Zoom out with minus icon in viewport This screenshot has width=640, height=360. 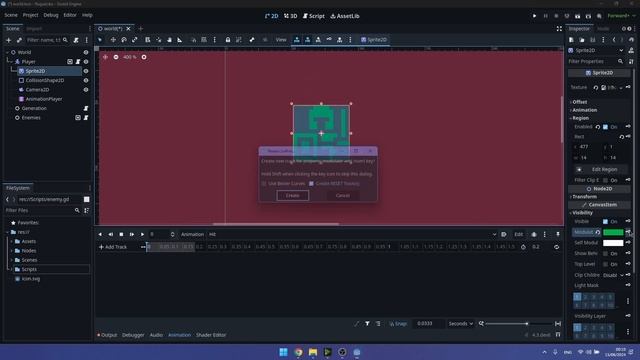pos(116,57)
